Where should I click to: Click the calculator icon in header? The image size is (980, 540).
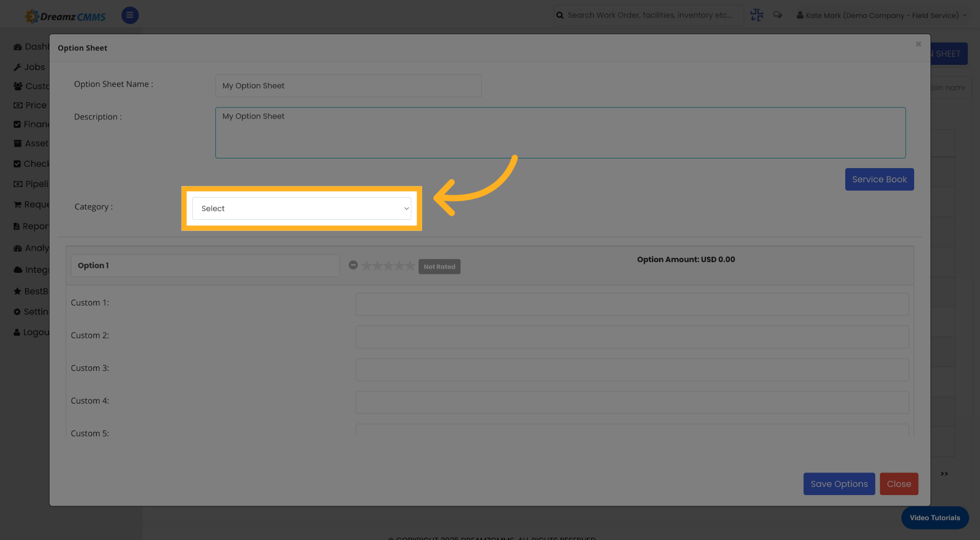[756, 15]
